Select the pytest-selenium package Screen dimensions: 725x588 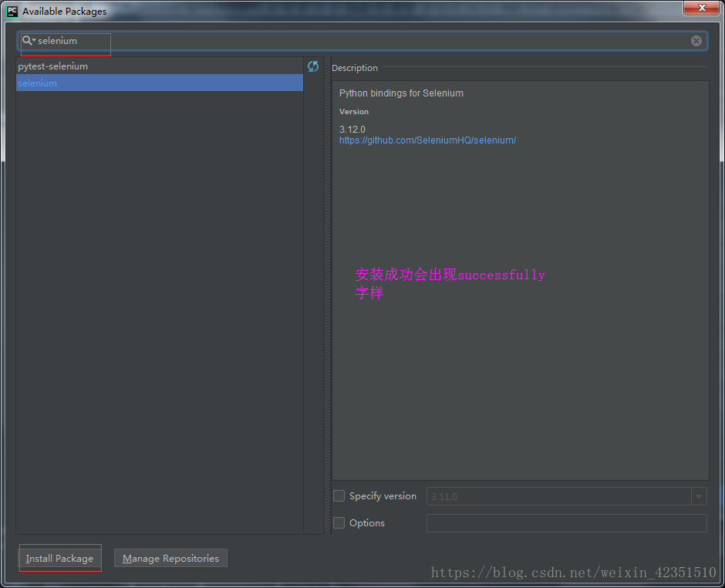coord(160,66)
